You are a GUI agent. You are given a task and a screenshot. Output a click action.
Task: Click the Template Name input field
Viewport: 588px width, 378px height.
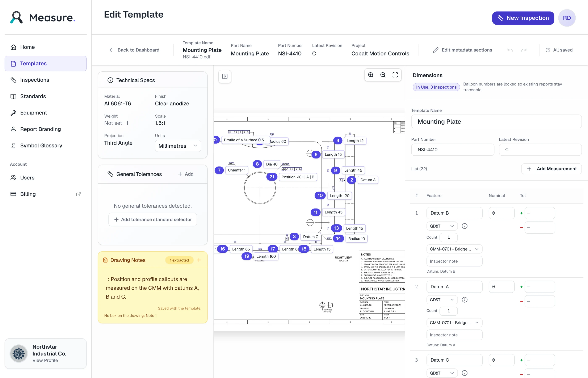click(496, 122)
